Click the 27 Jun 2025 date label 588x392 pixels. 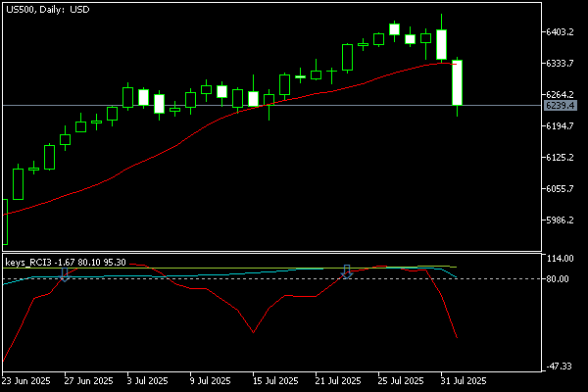(88, 381)
